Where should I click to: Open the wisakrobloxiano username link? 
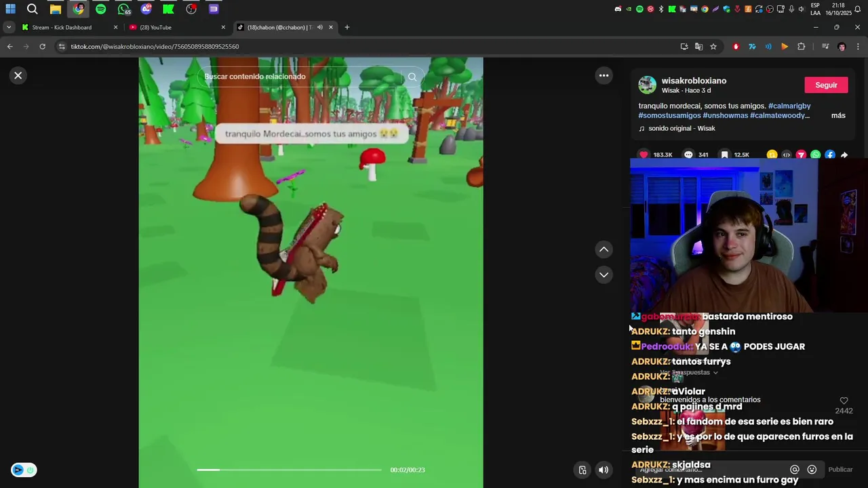694,81
